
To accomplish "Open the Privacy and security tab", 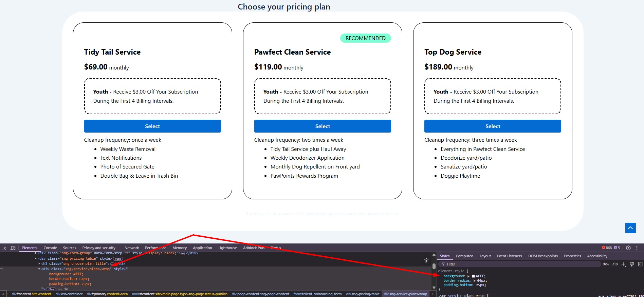I will click(x=99, y=248).
